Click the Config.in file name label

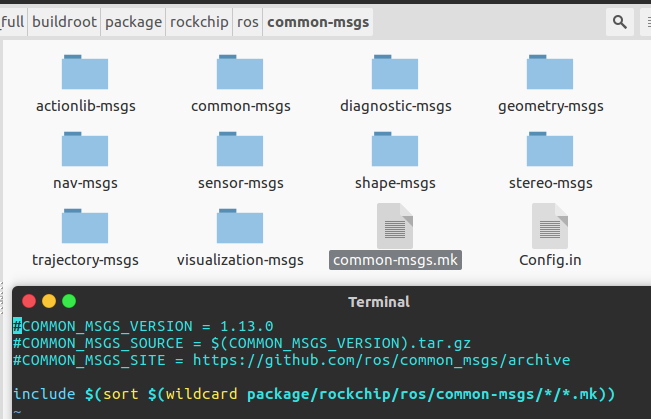click(x=550, y=260)
